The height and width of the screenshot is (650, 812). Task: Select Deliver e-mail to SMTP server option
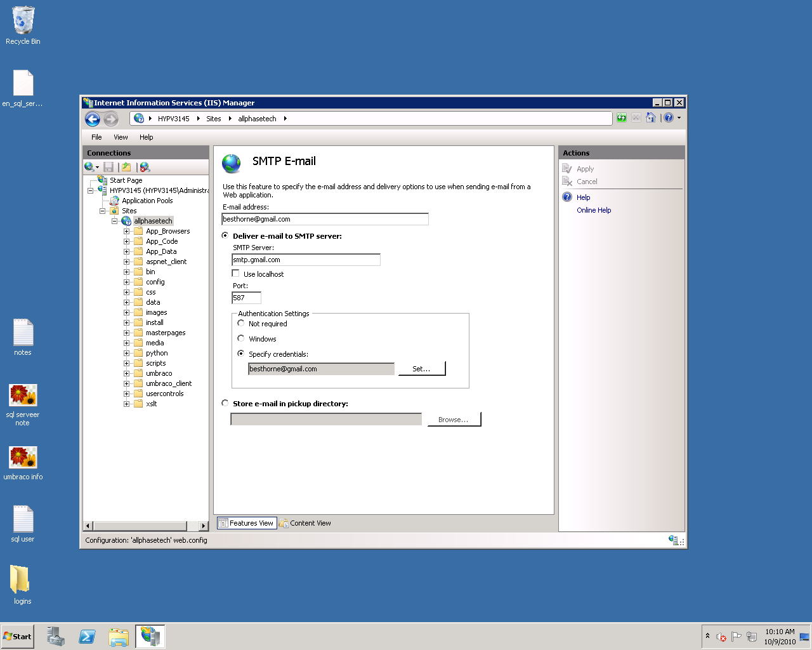click(x=225, y=235)
